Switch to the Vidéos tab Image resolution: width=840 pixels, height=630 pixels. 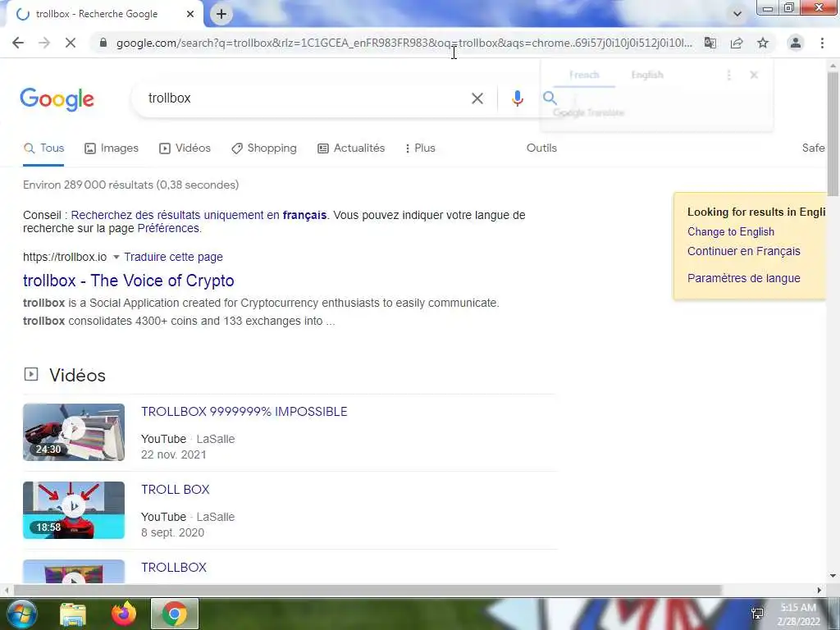point(185,148)
